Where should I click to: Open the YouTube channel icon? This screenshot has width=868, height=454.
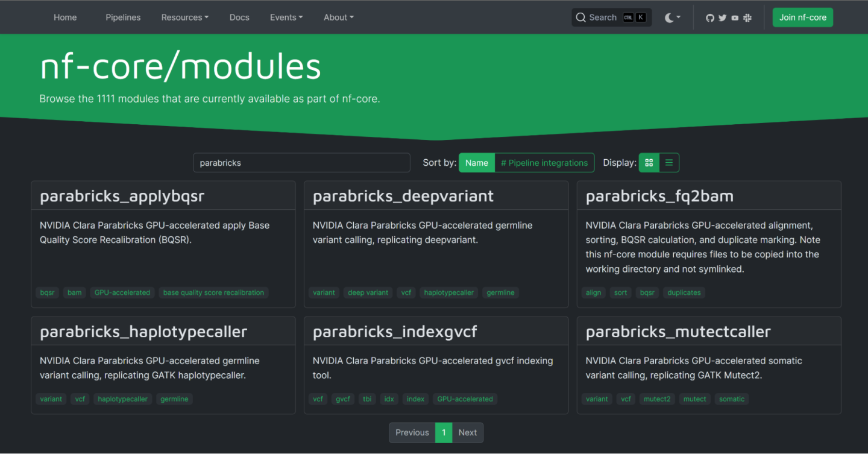coord(734,17)
